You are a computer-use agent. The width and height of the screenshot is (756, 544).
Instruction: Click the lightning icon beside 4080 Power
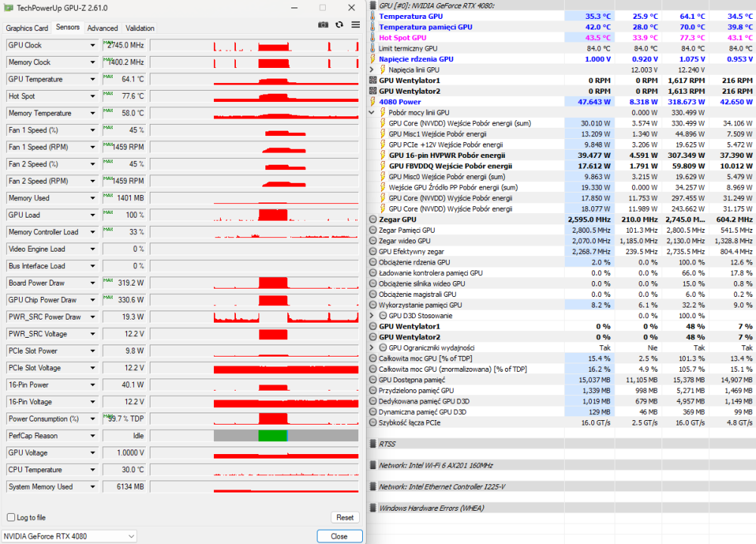(x=373, y=102)
